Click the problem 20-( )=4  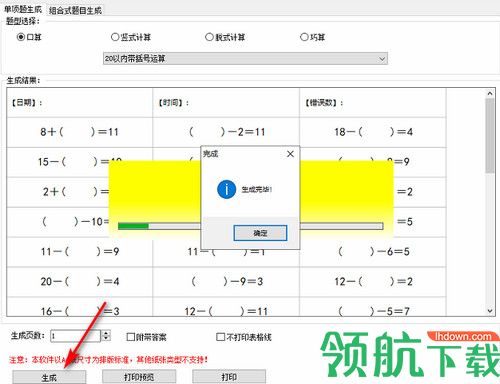tap(80, 281)
